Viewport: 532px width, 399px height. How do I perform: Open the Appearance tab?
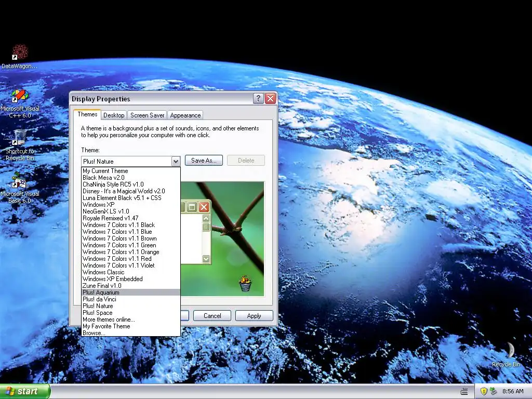pos(185,115)
